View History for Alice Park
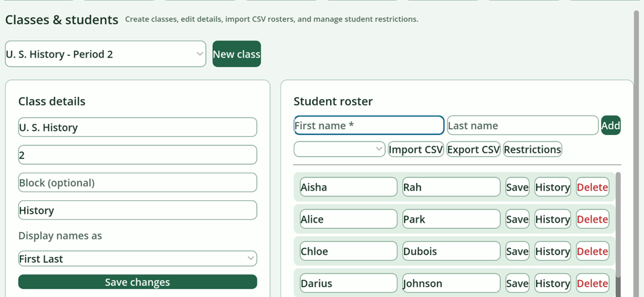 [x=552, y=219]
